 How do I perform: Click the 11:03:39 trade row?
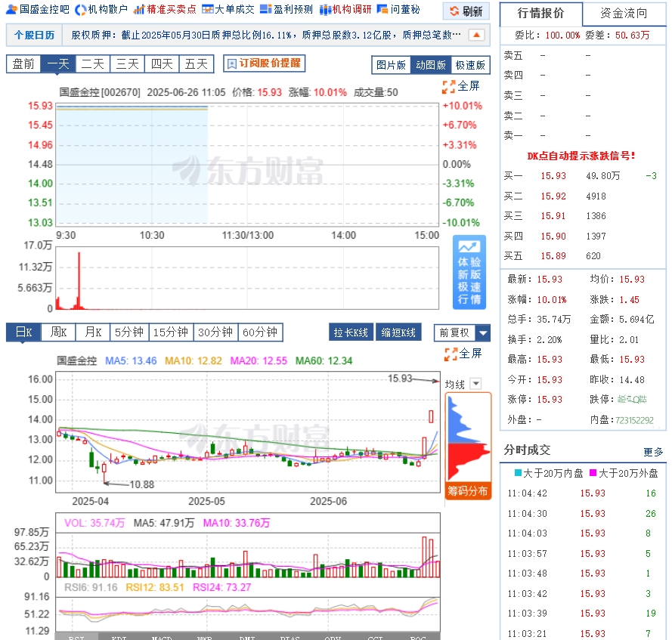[x=583, y=614]
